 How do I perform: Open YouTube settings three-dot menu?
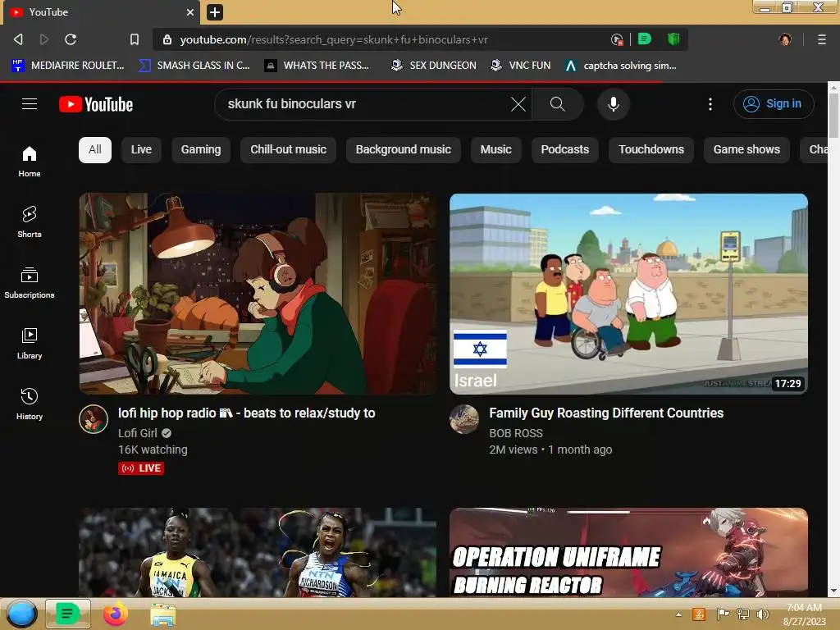[x=710, y=104]
